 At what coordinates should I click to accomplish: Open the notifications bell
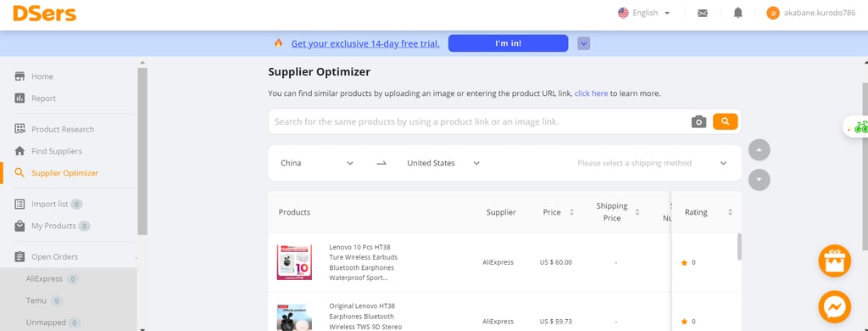(738, 13)
